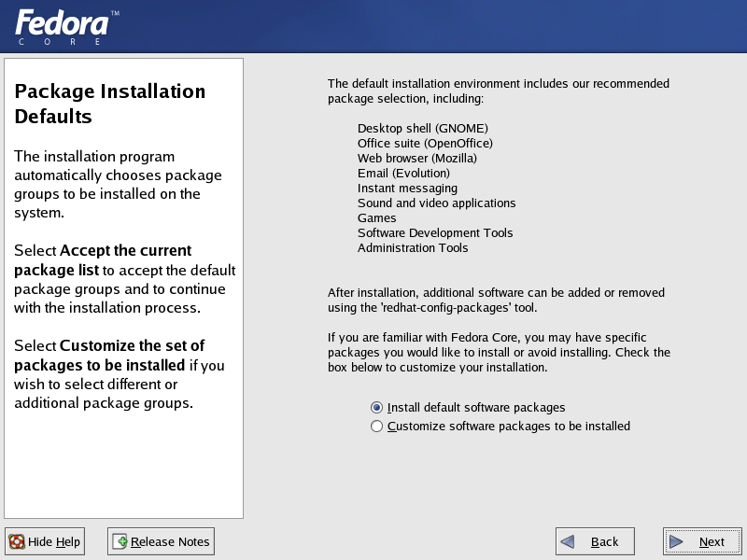Image resolution: width=747 pixels, height=560 pixels.
Task: Click the 'redhat-config-packages' tool sentence
Action: [x=496, y=300]
